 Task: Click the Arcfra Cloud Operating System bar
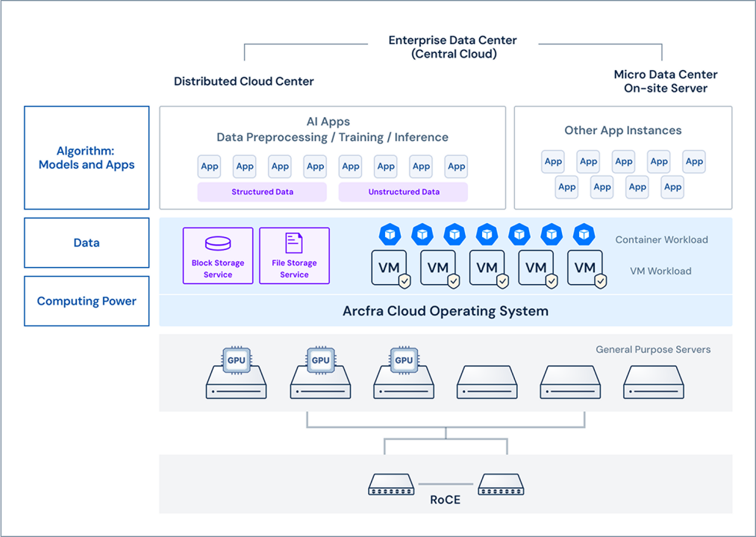[x=445, y=311]
